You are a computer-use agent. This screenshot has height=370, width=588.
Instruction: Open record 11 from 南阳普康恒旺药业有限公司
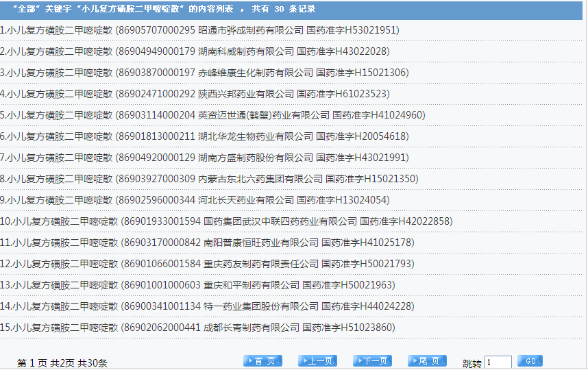[207, 243]
